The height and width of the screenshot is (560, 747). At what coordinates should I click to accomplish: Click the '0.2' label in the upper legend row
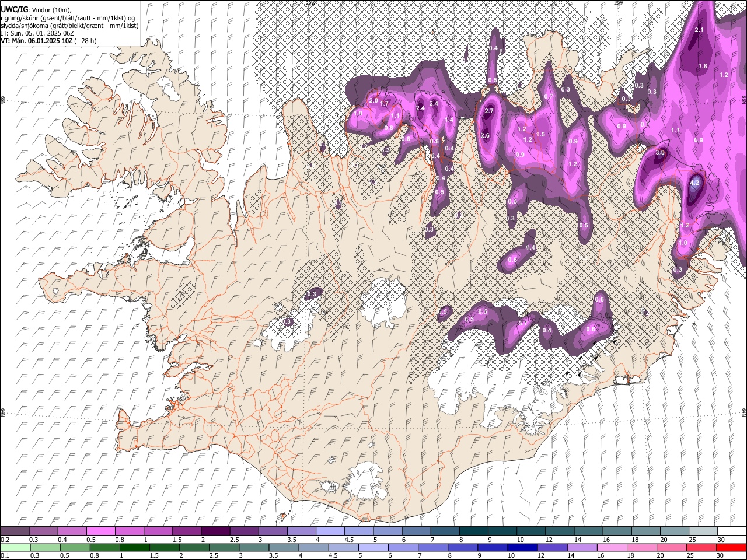pyautogui.click(x=4, y=540)
